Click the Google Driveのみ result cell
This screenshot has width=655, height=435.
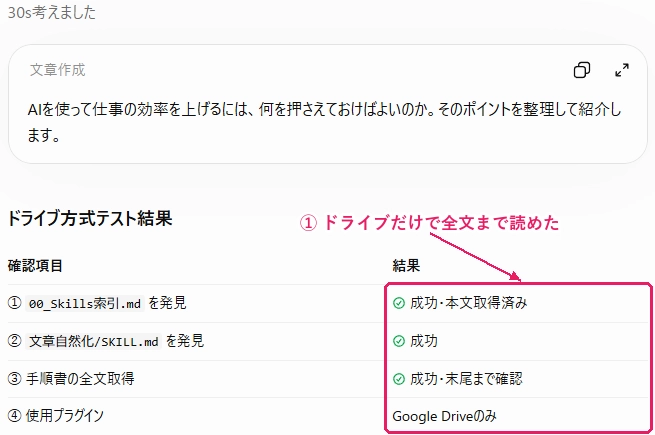coord(444,416)
